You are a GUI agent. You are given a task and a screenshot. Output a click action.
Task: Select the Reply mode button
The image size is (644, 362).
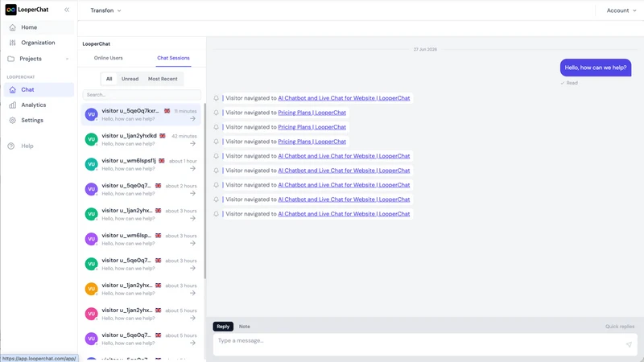[x=223, y=327]
